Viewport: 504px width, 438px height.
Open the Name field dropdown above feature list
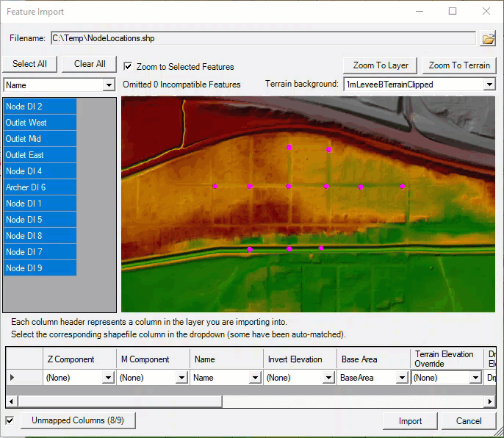pos(109,85)
